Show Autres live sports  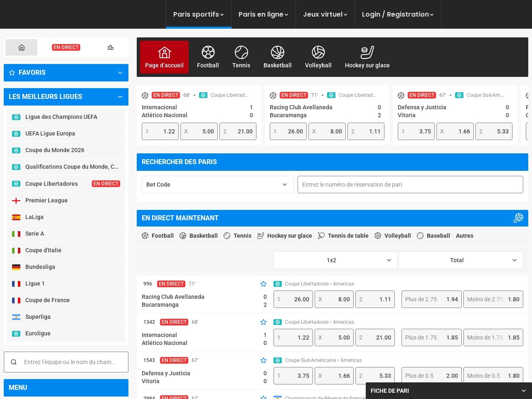[465, 236]
